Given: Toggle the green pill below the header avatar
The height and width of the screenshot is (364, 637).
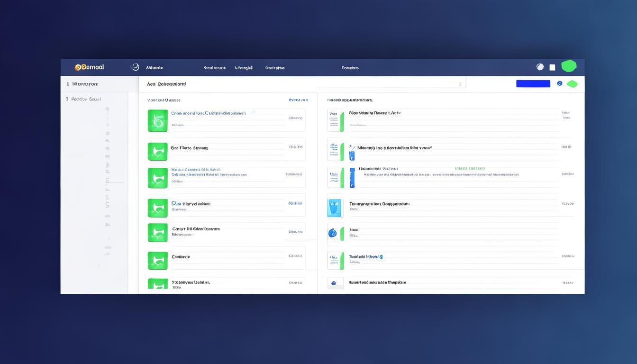Looking at the screenshot, I should tap(572, 84).
